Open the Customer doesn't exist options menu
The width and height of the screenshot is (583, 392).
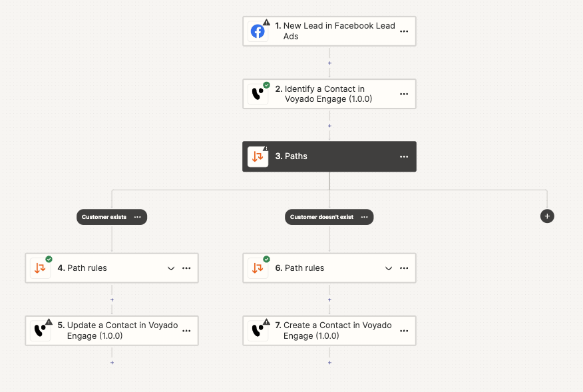364,217
